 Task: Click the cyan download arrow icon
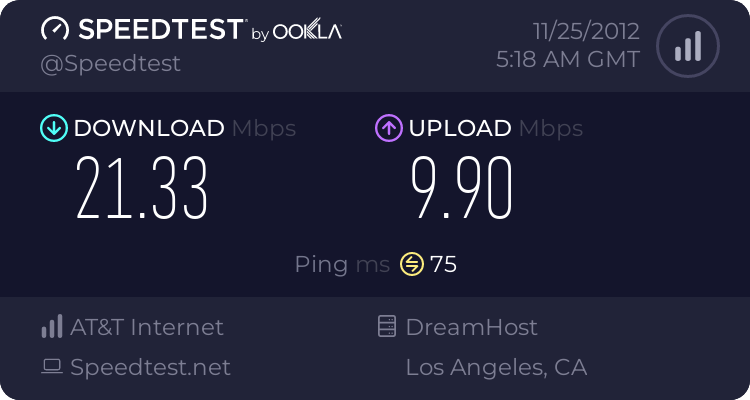54,128
